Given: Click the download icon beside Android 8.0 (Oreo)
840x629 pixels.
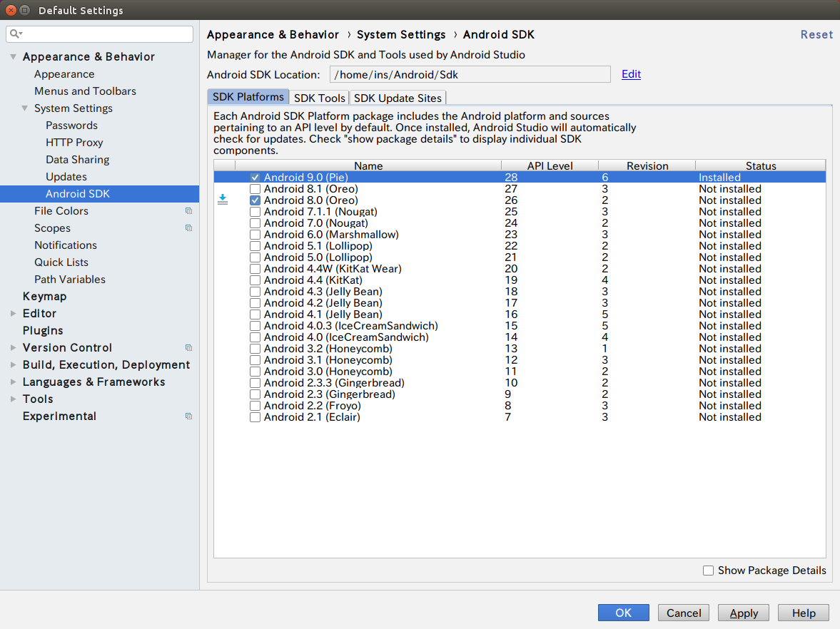Looking at the screenshot, I should (x=223, y=200).
